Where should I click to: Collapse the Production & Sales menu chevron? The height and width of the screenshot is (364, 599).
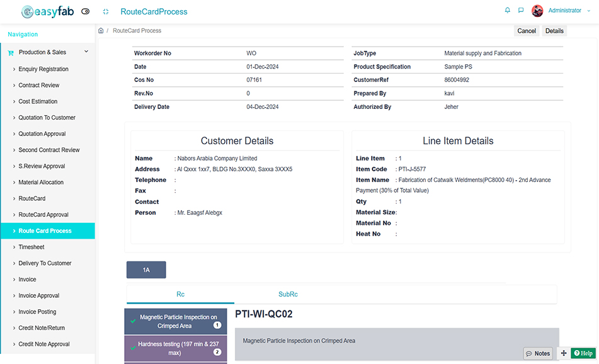tap(86, 52)
